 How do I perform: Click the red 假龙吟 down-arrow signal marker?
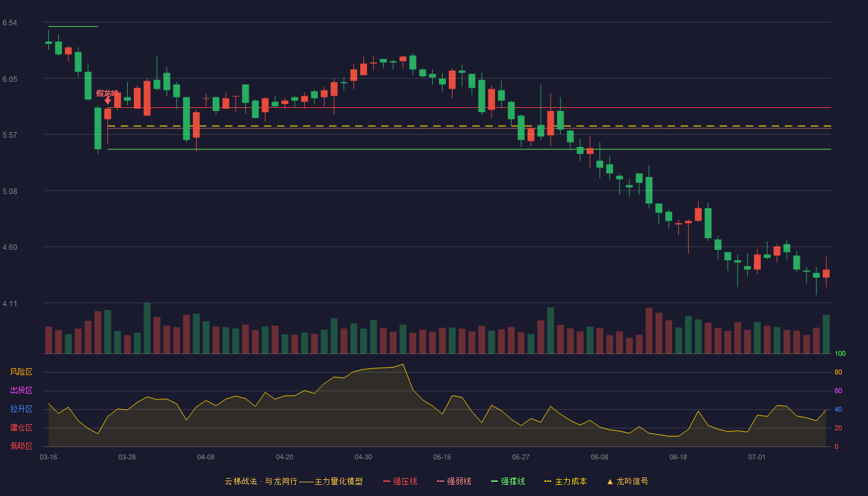[107, 100]
